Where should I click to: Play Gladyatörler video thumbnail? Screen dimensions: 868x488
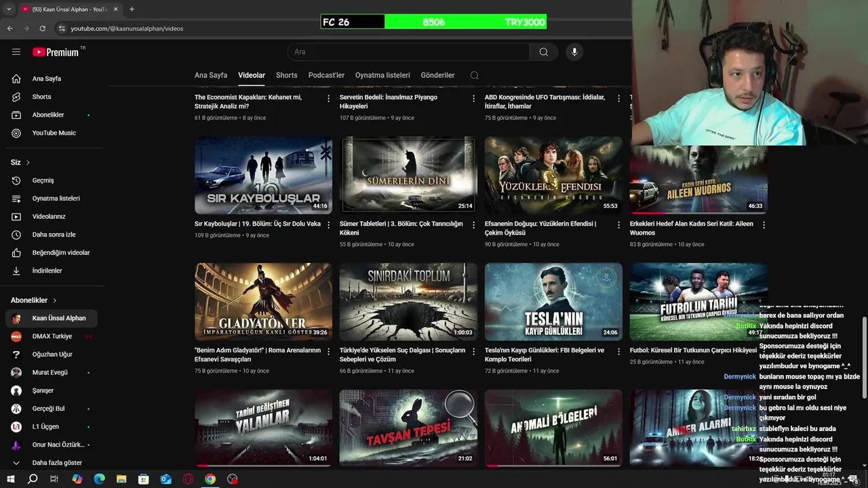click(263, 302)
